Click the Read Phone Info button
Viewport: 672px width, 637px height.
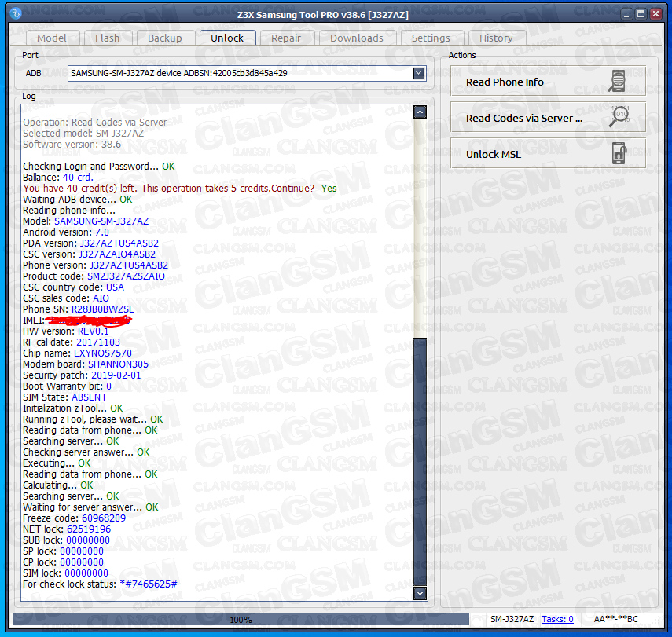coord(548,81)
